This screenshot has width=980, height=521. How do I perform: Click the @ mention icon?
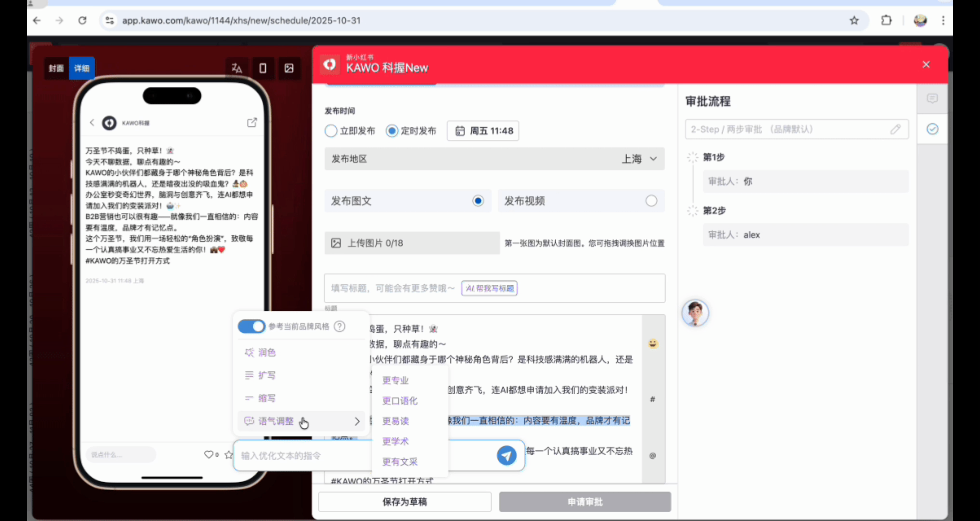pos(653,456)
